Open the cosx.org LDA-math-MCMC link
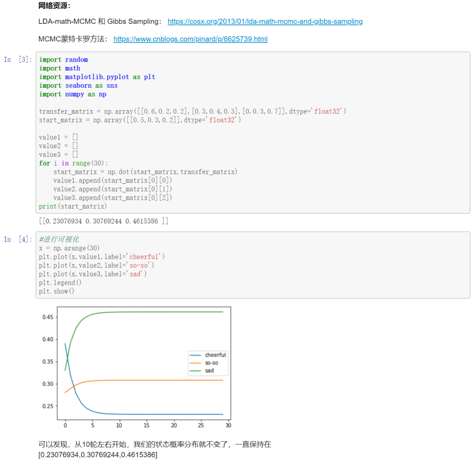Viewport: 476px width, 461px height. 265,21
